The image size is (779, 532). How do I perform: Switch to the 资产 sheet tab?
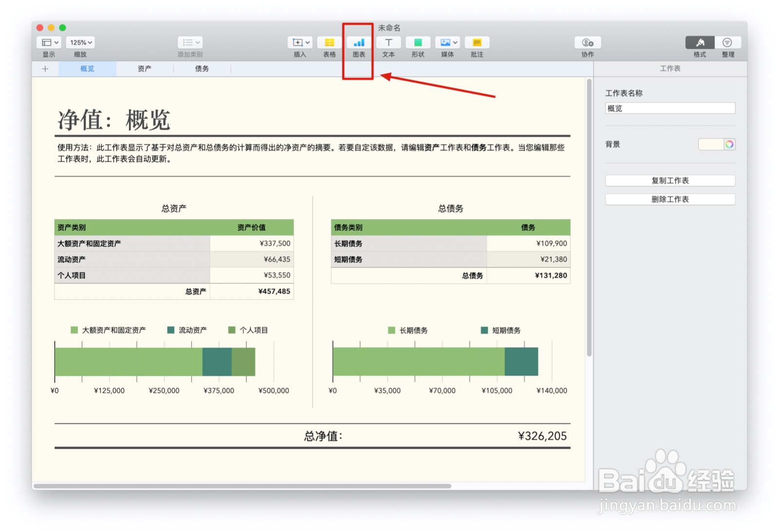tap(144, 69)
